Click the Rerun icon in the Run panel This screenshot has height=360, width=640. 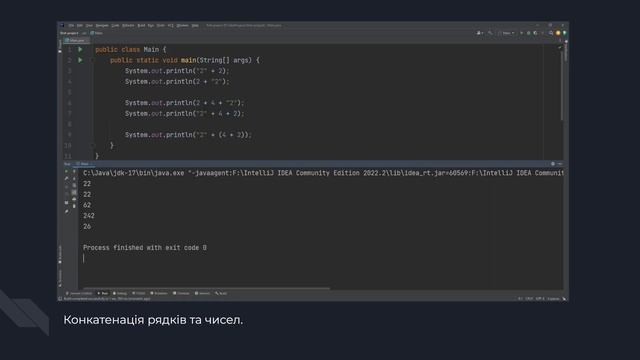(x=67, y=171)
